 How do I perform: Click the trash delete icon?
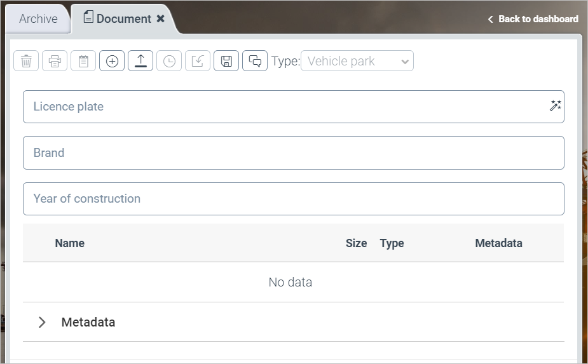pyautogui.click(x=26, y=61)
